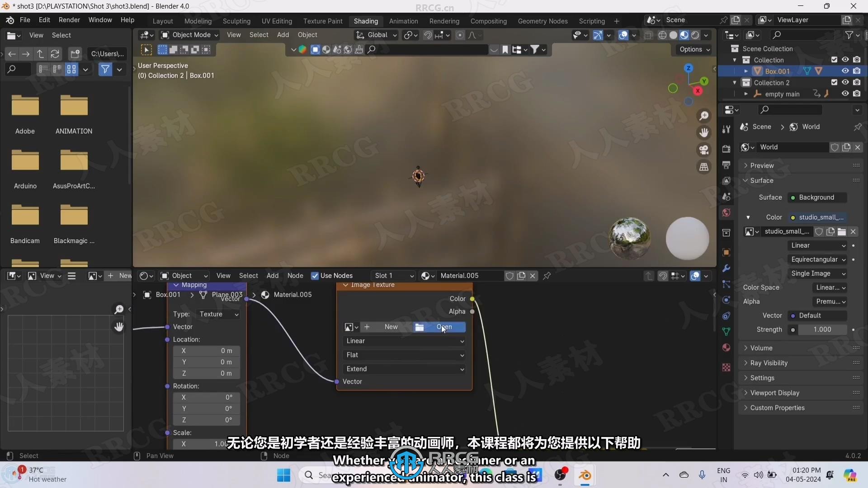Screen dimensions: 868x488
Task: Open the Render menu
Action: 69,20
